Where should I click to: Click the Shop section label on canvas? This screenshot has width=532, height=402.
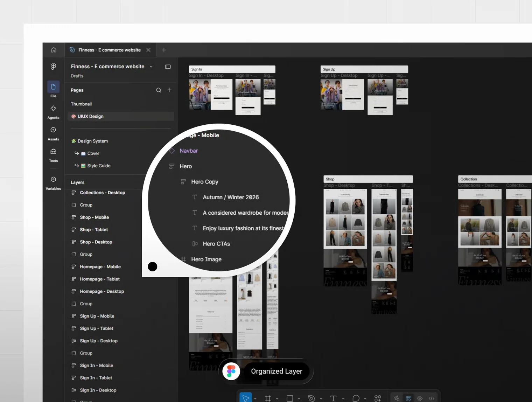coord(368,179)
